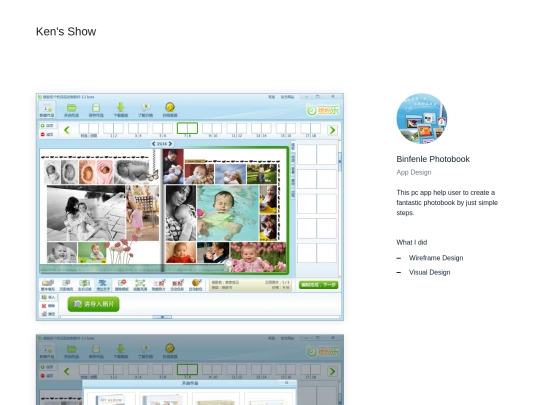Select the girl in pink dress photo
This screenshot has height=405, width=540.
pyautogui.click(x=142, y=213)
